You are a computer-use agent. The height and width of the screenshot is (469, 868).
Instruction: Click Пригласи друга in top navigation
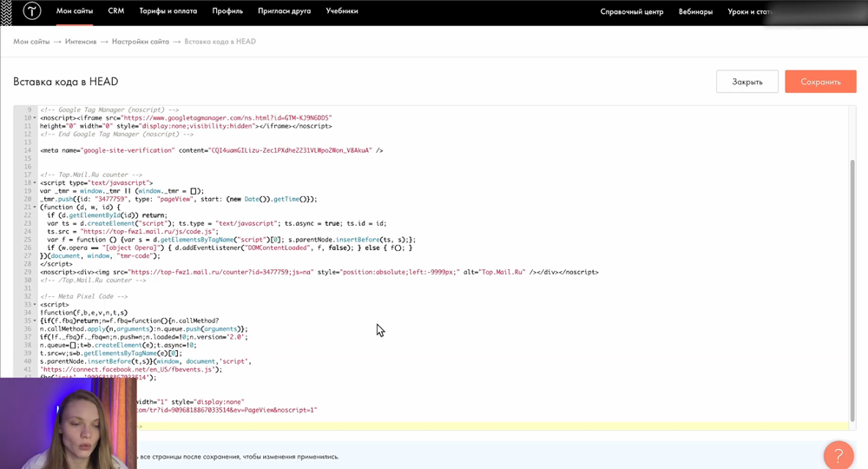(285, 11)
